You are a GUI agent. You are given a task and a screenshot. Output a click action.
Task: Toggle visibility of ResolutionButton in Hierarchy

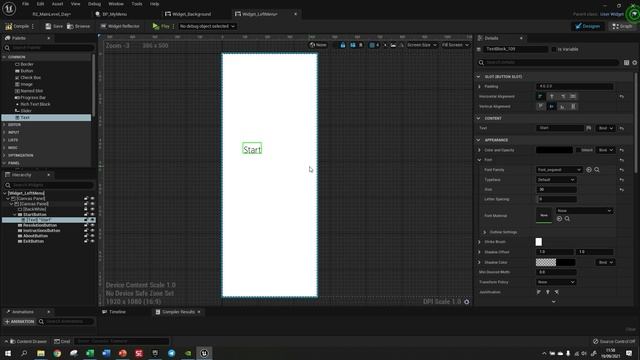92,225
